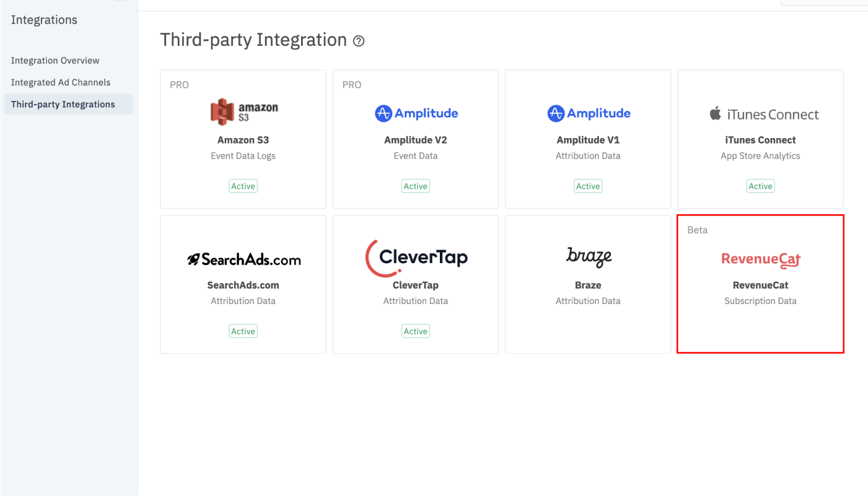Click App Store Analytics label
The image size is (868, 496).
[x=760, y=156]
